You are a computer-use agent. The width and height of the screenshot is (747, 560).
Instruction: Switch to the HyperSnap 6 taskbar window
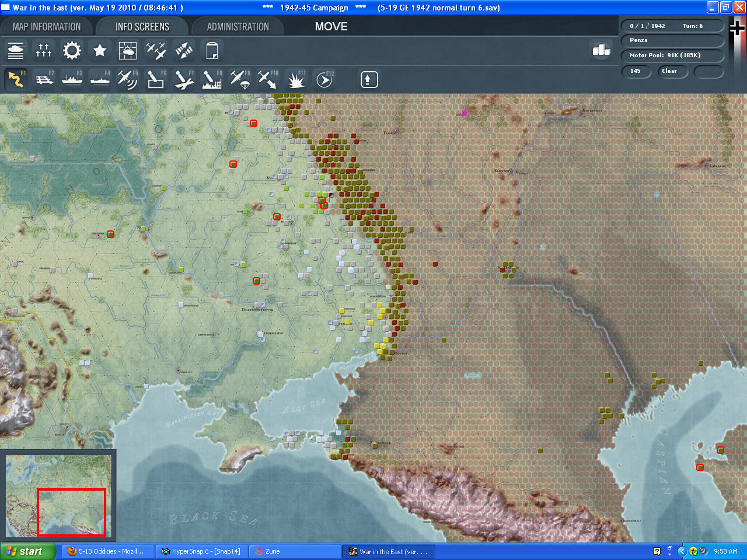click(202, 551)
